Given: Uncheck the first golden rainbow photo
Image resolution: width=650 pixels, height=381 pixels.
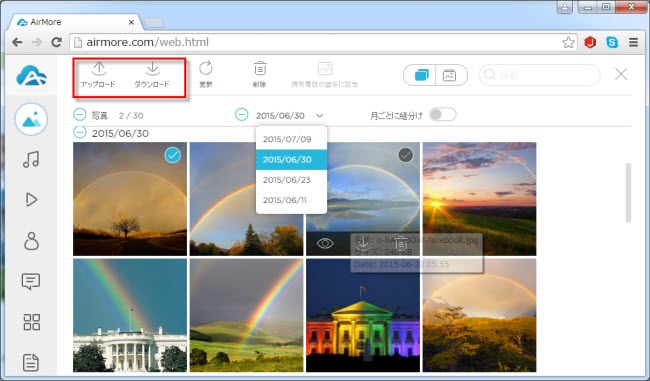Looking at the screenshot, I should pyautogui.click(x=172, y=155).
